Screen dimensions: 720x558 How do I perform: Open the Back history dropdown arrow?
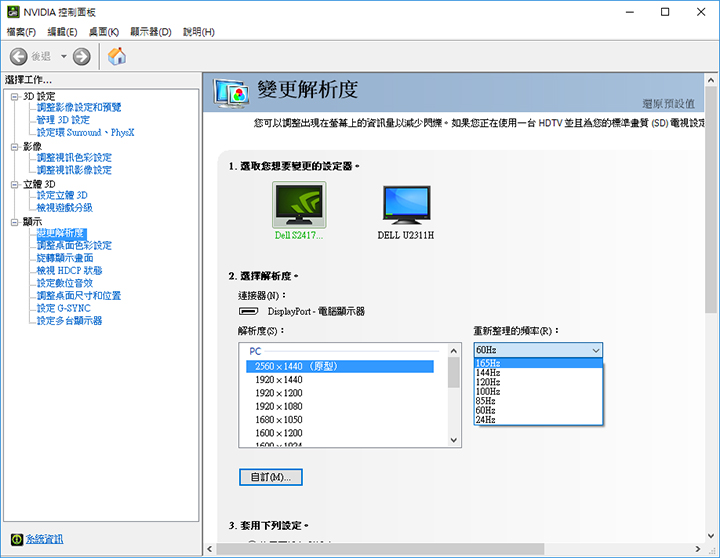tap(64, 56)
